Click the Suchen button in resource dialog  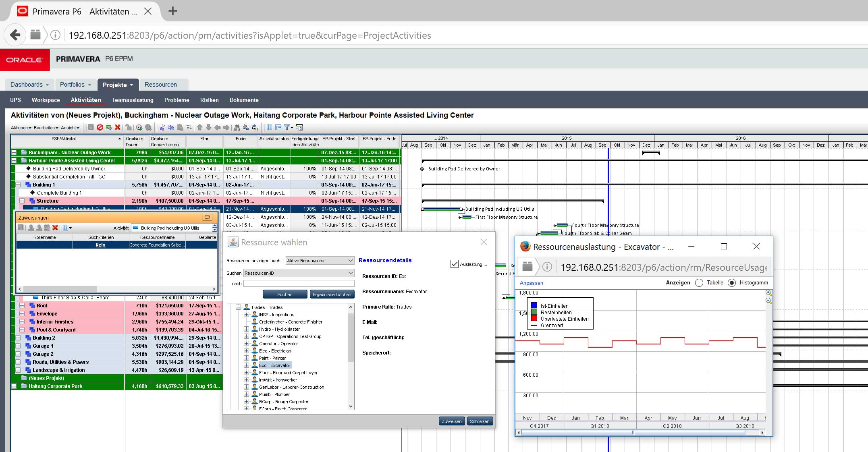pos(285,294)
